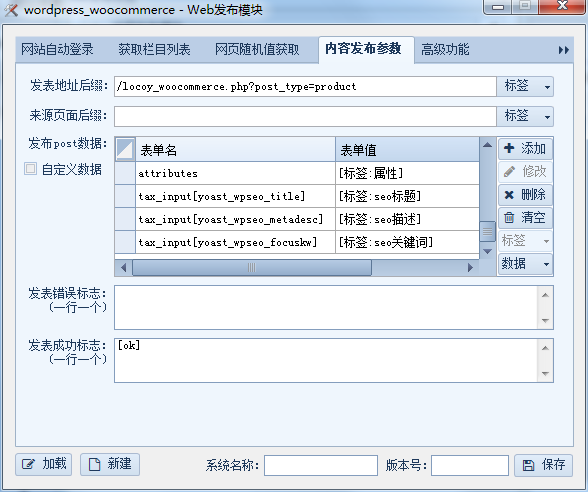
Task: Click the 删除 button
Action: [525, 195]
